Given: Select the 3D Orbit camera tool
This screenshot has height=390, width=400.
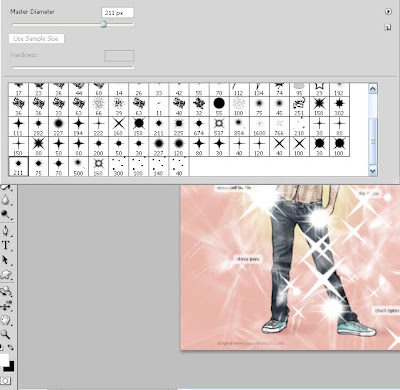Looking at the screenshot, I should [x=5, y=306].
